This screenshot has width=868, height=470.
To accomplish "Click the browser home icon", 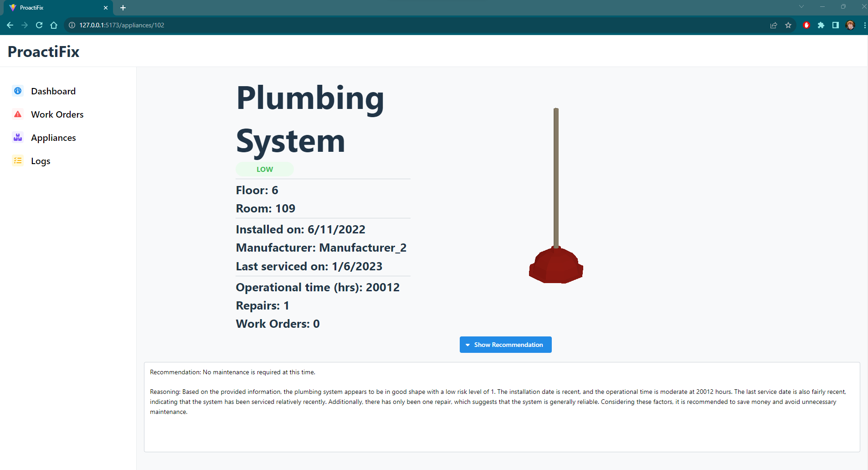I will [54, 25].
